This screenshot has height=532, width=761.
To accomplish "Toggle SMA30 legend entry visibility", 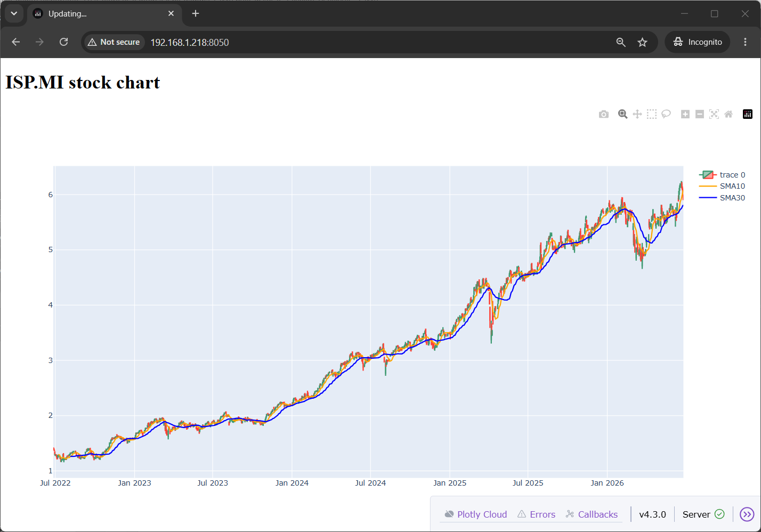I will point(722,198).
